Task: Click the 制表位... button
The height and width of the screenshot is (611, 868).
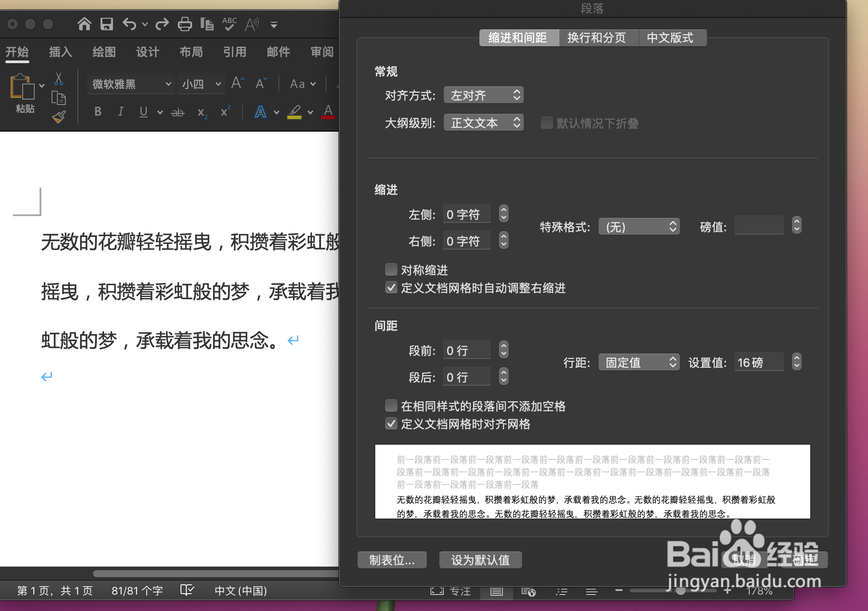Action: click(392, 560)
